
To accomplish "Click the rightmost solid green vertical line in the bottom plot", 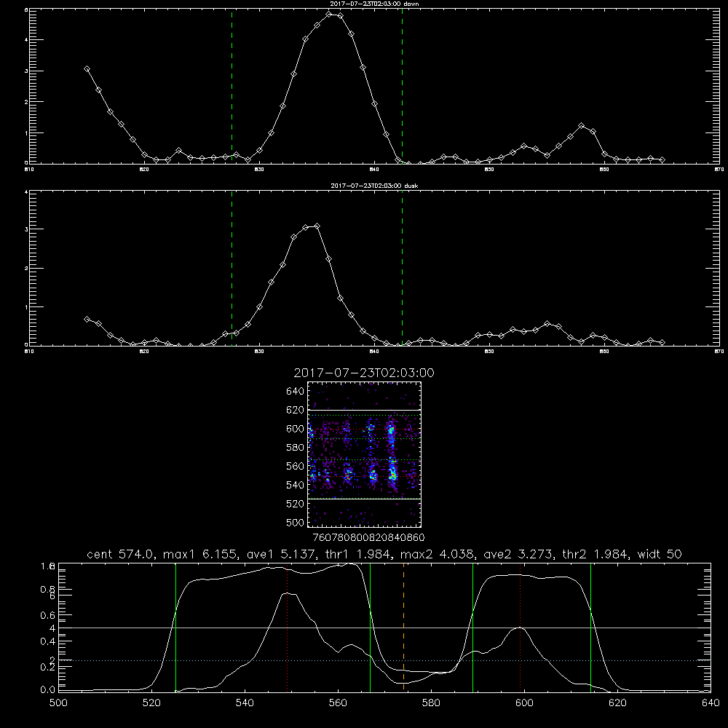I will click(591, 627).
